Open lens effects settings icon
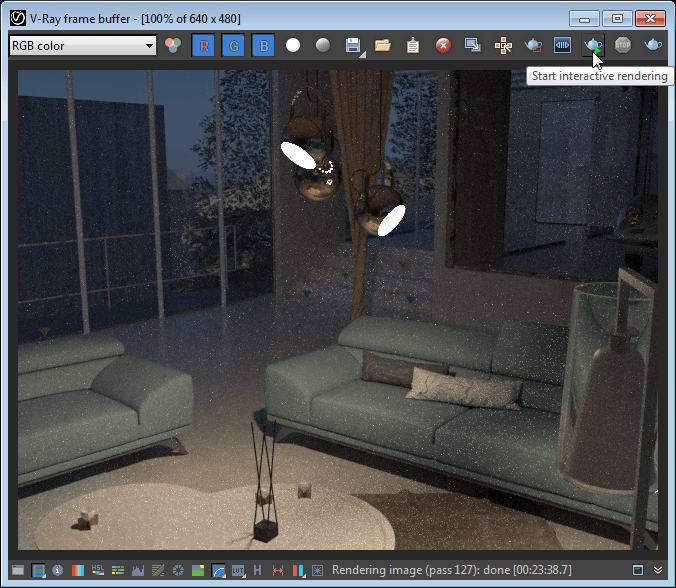Screen dimensions: 676x588 click(317, 570)
